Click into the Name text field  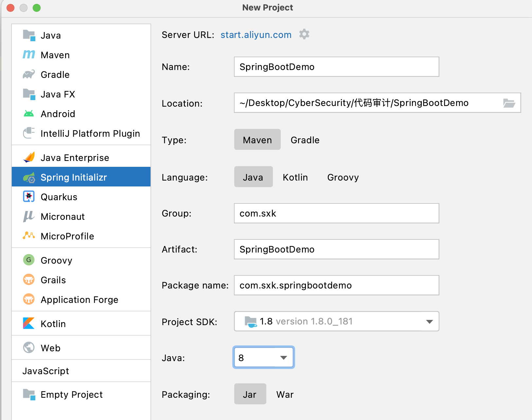[336, 67]
